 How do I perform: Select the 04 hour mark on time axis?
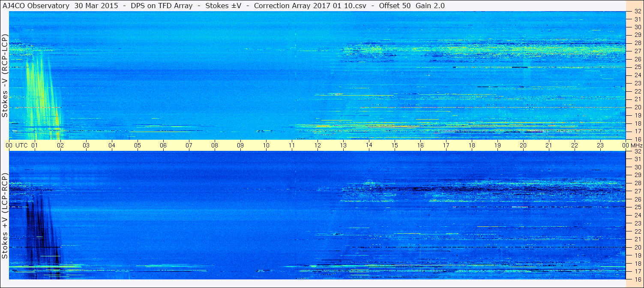click(x=112, y=145)
